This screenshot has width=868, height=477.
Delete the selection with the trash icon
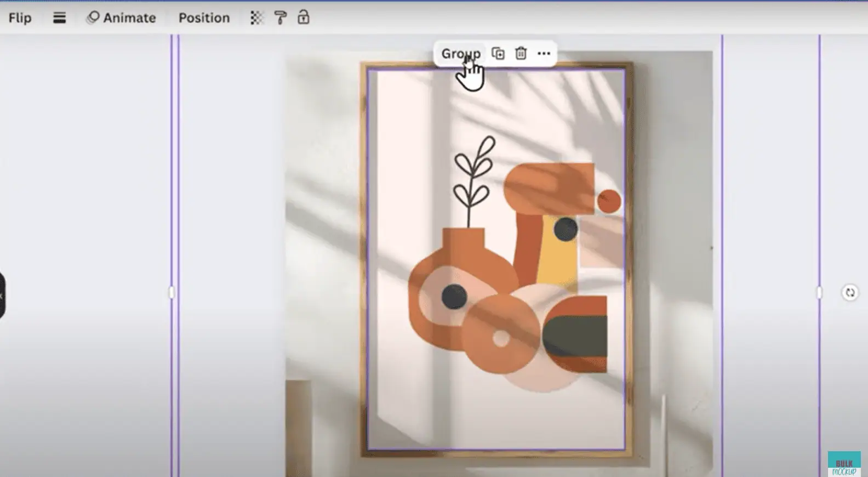point(521,53)
